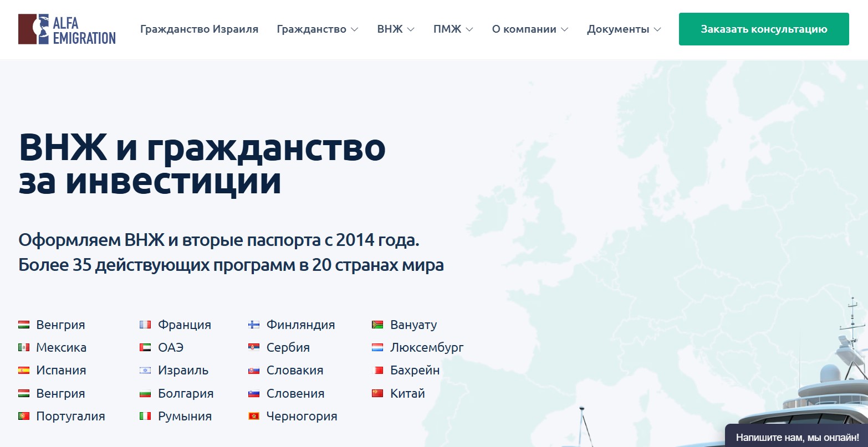This screenshot has width=868, height=447.
Task: Click the Ванкату flag icon
Action: pyautogui.click(x=377, y=325)
